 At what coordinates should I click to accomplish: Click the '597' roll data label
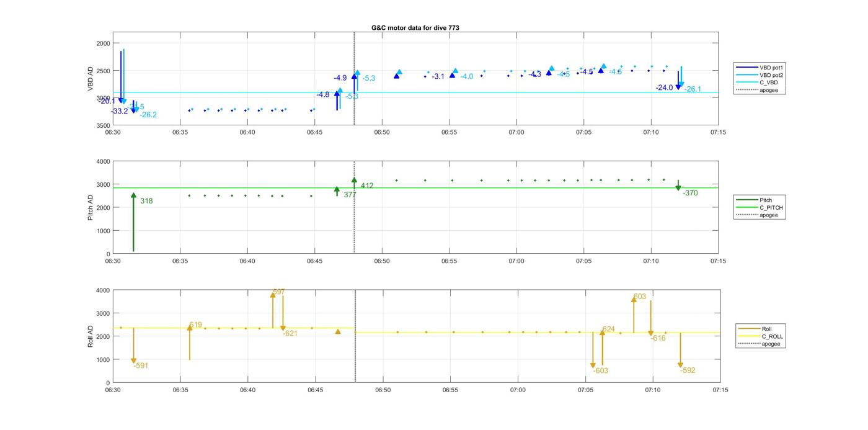(279, 292)
